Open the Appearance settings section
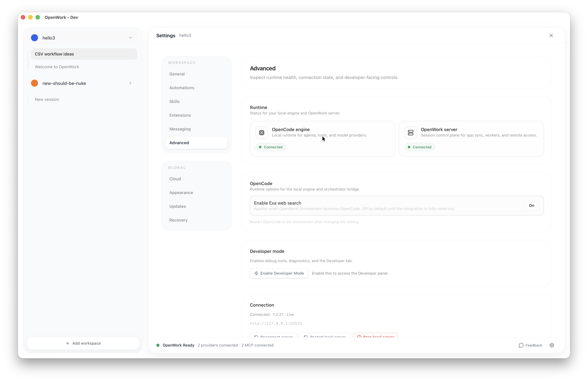The image size is (588, 382). click(181, 192)
